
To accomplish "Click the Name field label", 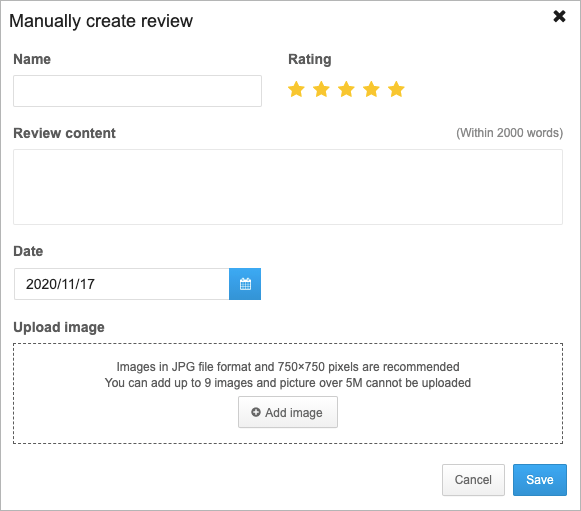I will (32, 59).
